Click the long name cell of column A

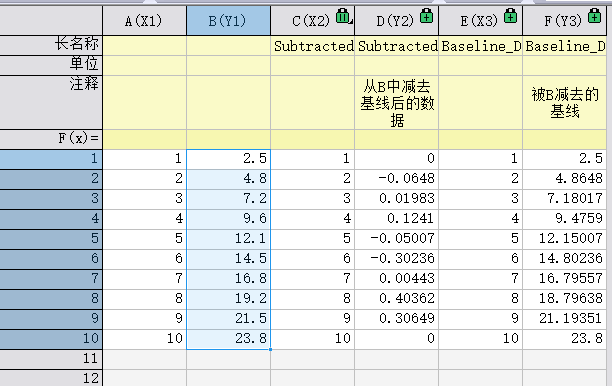(x=145, y=46)
